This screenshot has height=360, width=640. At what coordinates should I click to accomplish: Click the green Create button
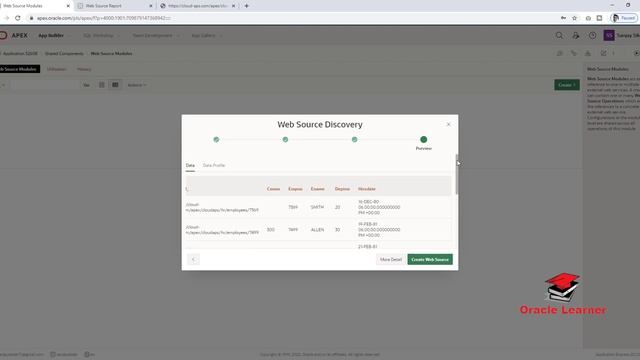(x=567, y=85)
